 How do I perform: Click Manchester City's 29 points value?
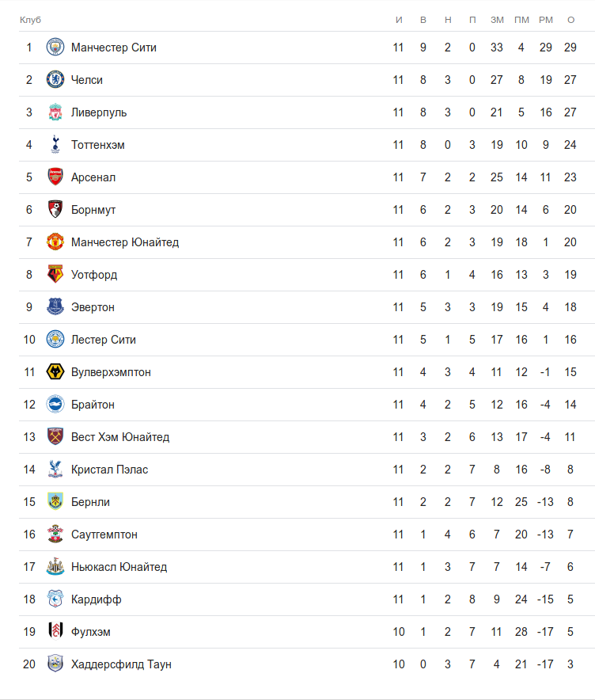[x=570, y=48]
